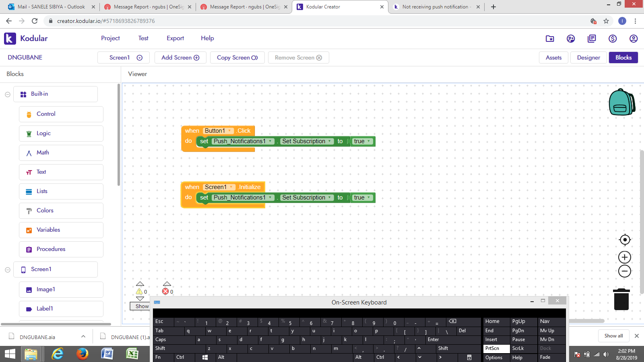Collapse the Built-in blocks category
The height and width of the screenshot is (362, 644).
pos(8,95)
